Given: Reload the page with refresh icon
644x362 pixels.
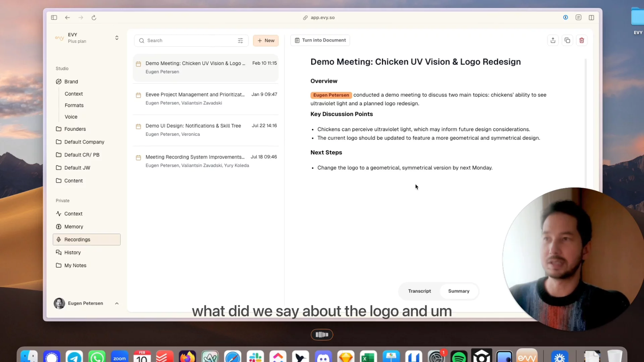Looking at the screenshot, I should (x=94, y=17).
